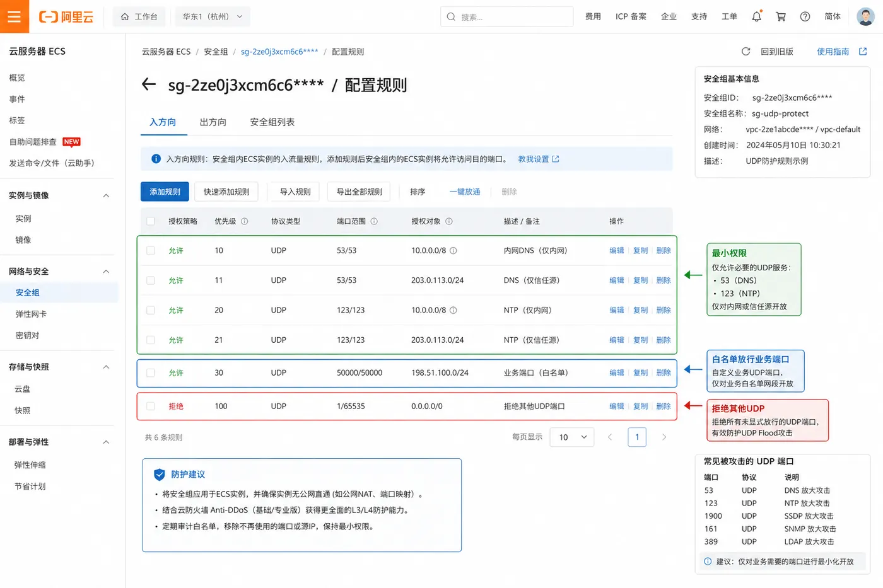Click the 一键放通 link
This screenshot has height=588, width=883.
465,192
